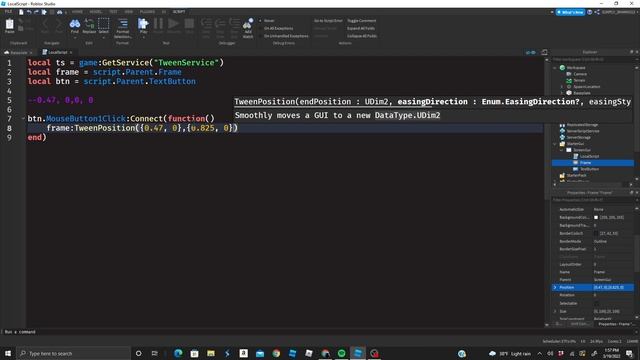
Task: Collapse the StarterGui tree node
Action: 556,144
